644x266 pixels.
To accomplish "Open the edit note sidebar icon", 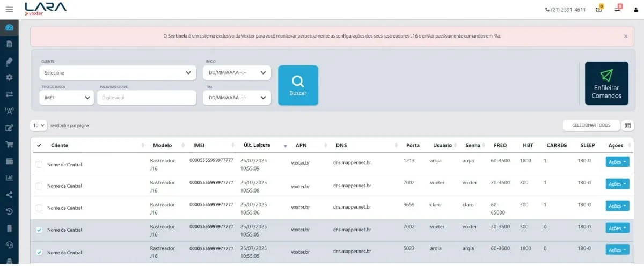I will 9,128.
